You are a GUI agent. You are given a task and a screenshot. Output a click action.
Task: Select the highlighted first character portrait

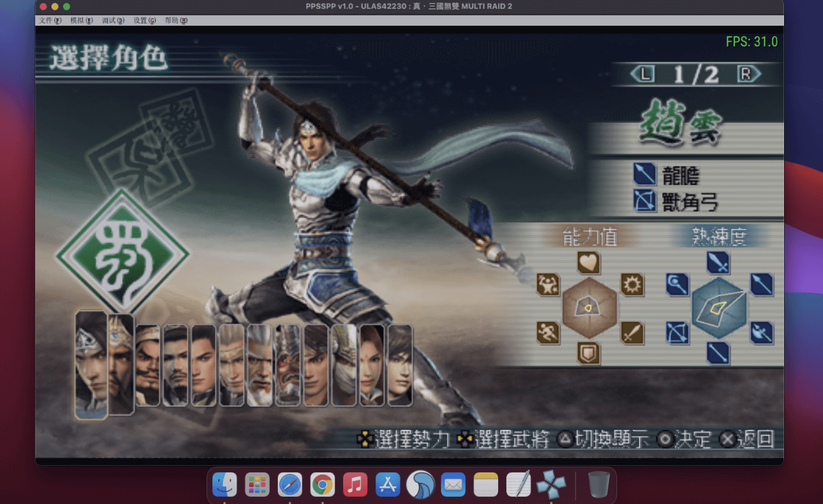[90, 363]
